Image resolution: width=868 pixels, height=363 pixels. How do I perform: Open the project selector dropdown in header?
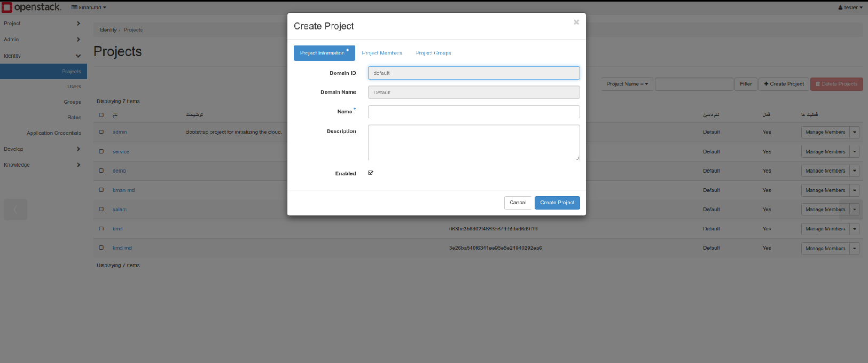click(89, 7)
